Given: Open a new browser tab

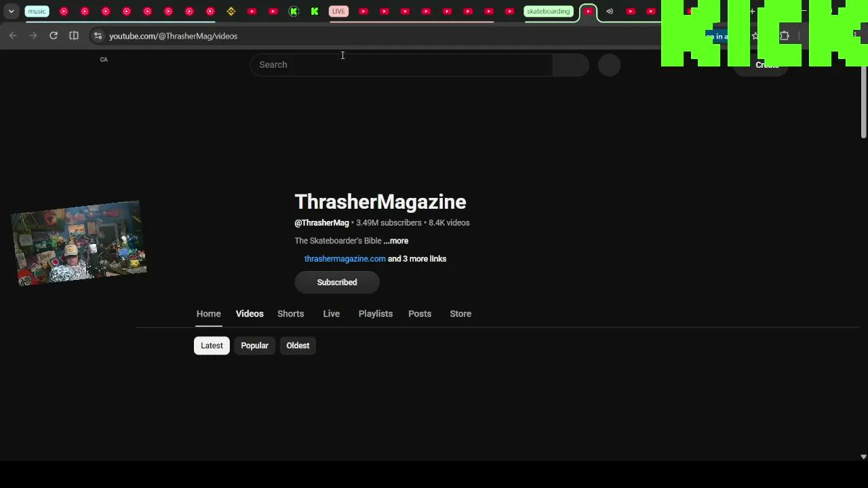Looking at the screenshot, I should click(752, 12).
